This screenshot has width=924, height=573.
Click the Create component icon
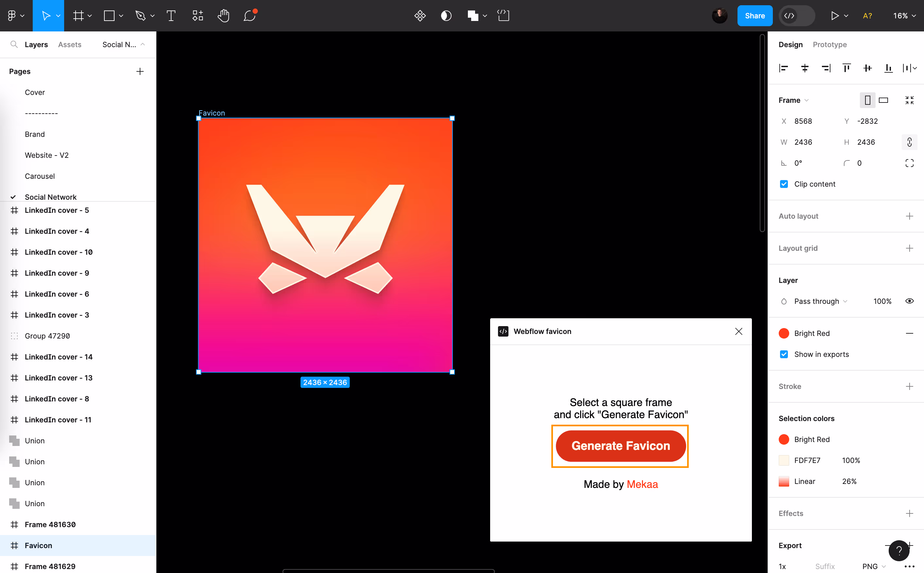click(x=420, y=15)
